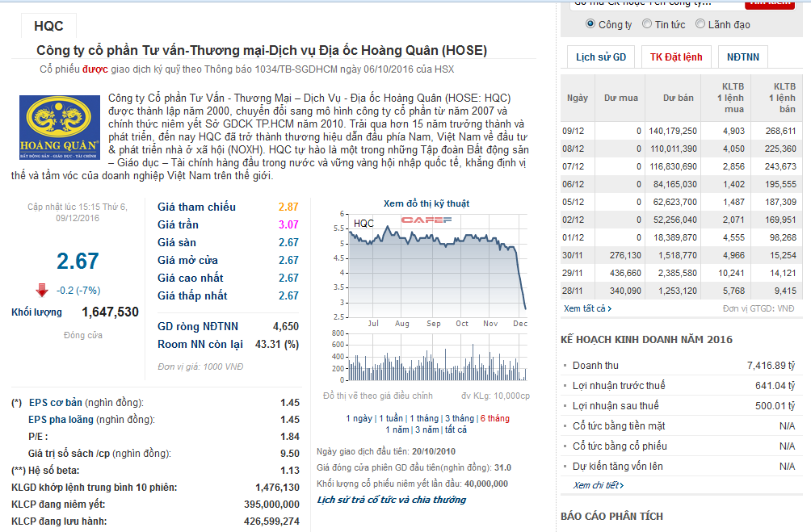
Task: Open Lịch sử trả cổ tức link
Action: (x=392, y=500)
